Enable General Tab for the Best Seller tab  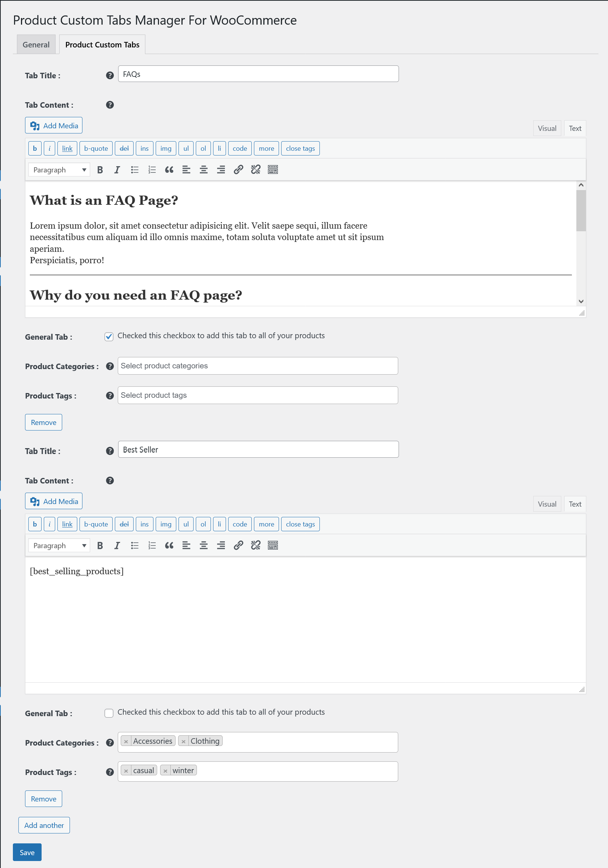109,712
